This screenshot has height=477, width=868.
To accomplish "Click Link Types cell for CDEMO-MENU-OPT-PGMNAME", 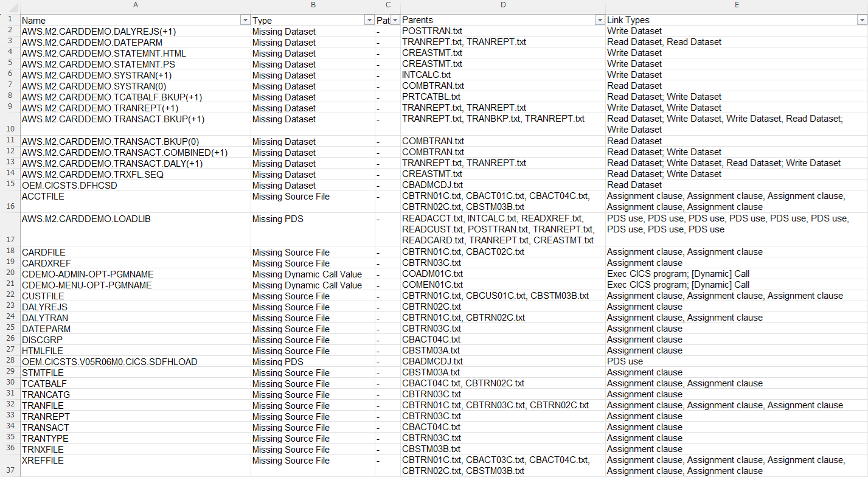I will click(737, 285).
